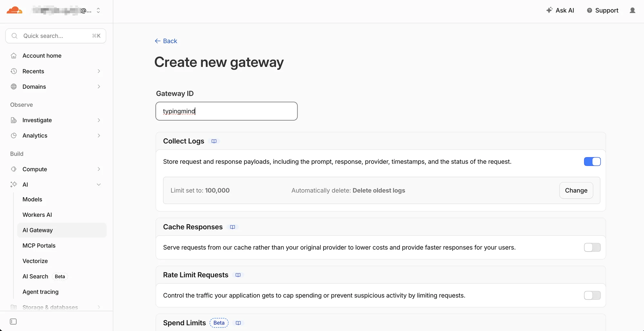Click the Investigate document icon
Viewport: 644px width, 331px height.
pos(14,120)
